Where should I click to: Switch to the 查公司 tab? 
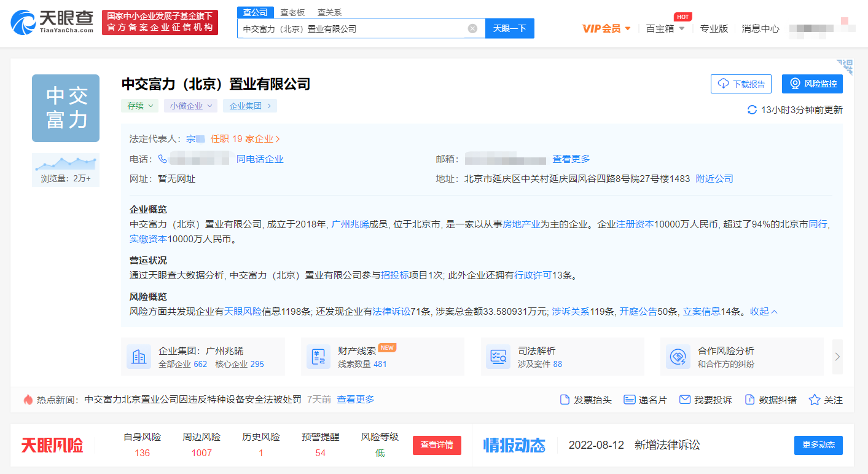256,12
